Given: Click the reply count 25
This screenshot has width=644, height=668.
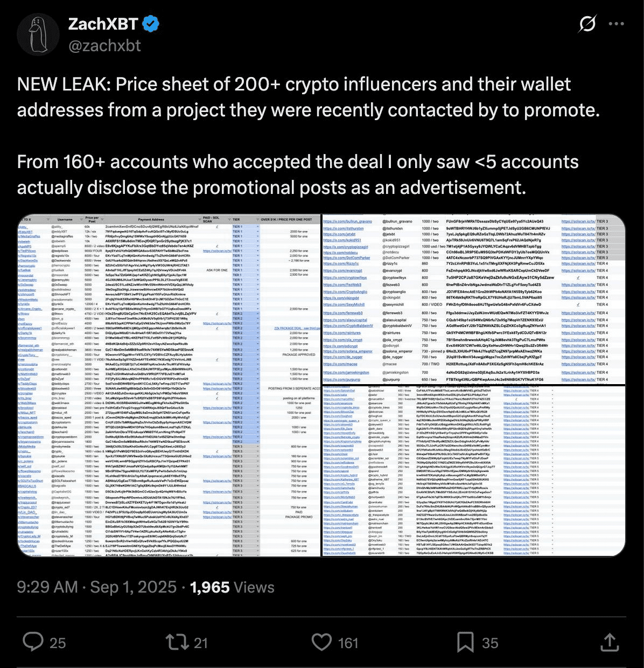Looking at the screenshot, I should (58, 643).
